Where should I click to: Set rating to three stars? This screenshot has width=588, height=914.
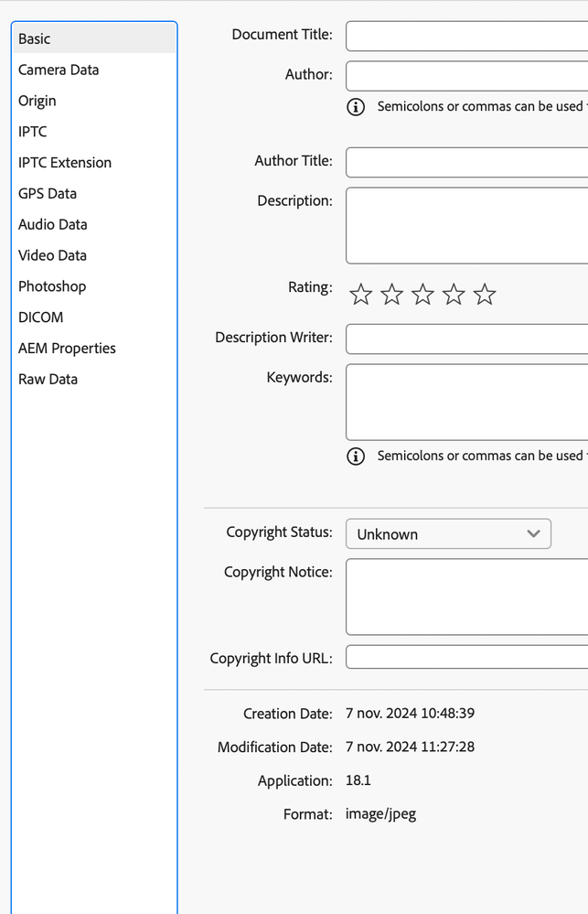[422, 295]
